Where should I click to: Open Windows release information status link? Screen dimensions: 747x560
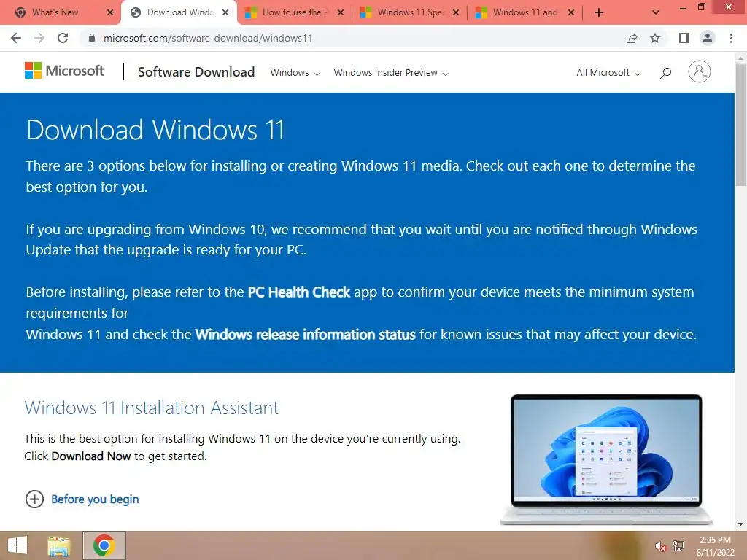click(306, 334)
